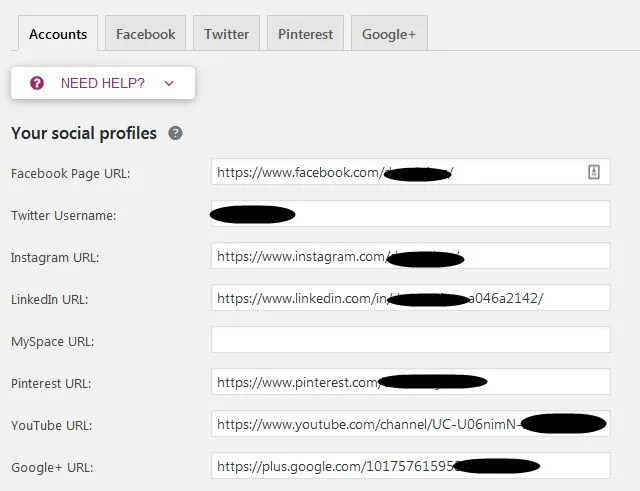640x491 pixels.
Task: Click the empty MySpace URL field
Action: coord(411,340)
